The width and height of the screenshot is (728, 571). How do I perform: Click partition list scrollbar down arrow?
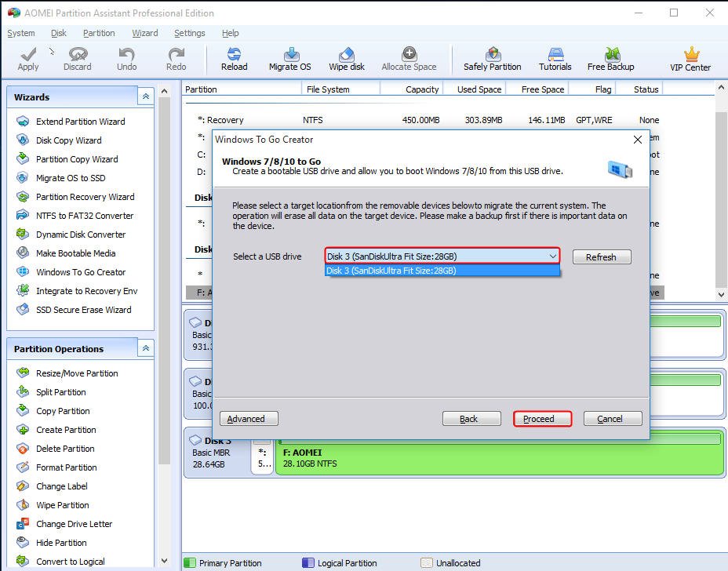point(721,294)
